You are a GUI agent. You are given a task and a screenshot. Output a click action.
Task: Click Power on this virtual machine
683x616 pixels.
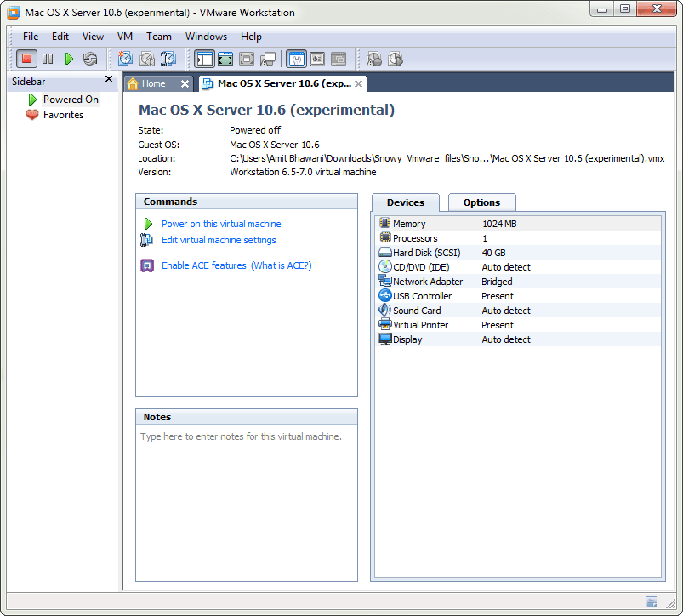click(x=221, y=224)
